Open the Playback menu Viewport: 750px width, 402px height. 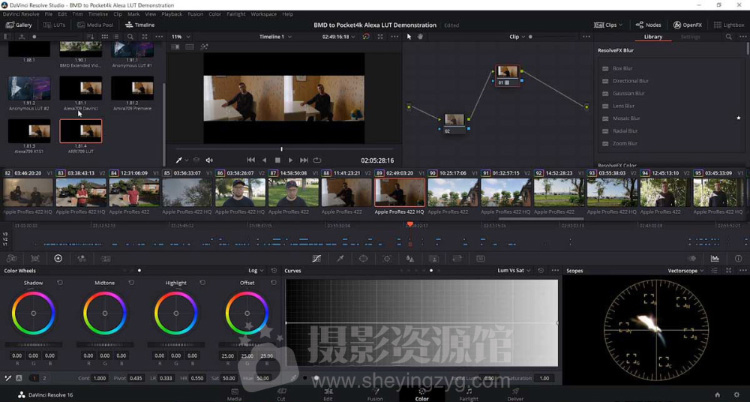point(172,15)
